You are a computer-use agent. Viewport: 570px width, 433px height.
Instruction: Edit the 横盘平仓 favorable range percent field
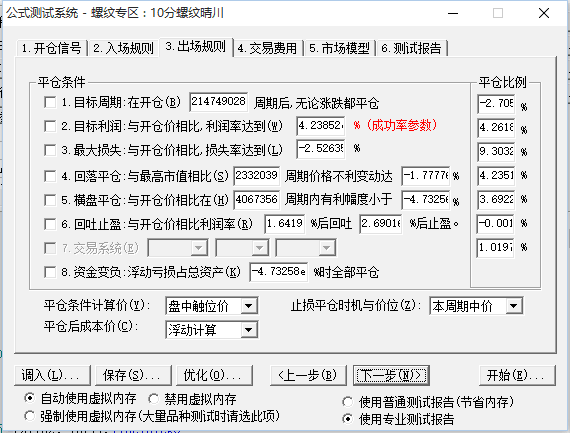click(426, 200)
